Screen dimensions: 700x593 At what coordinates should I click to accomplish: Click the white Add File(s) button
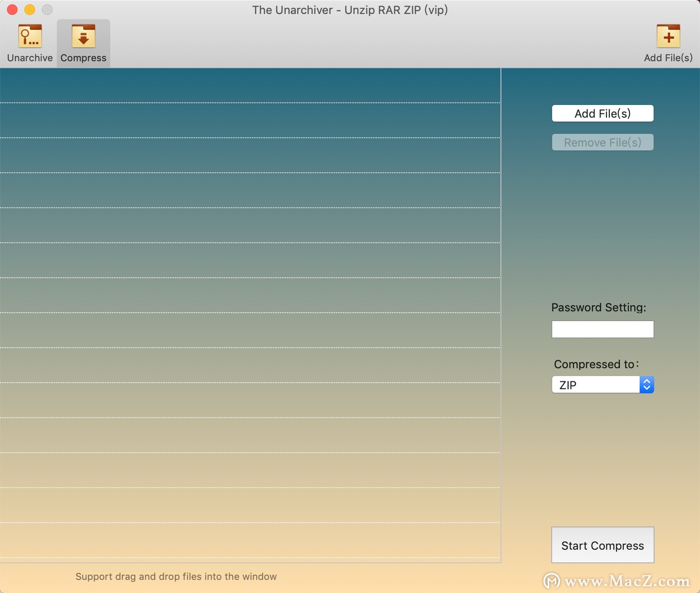coord(602,113)
